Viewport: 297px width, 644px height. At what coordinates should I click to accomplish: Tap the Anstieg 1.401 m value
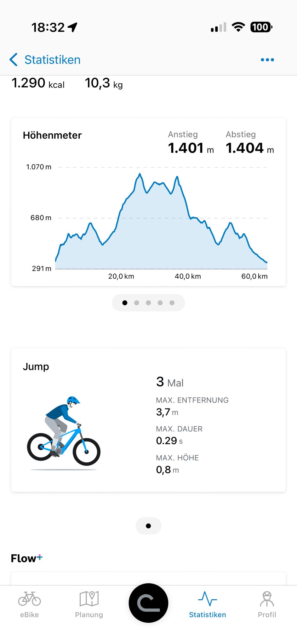[191, 148]
